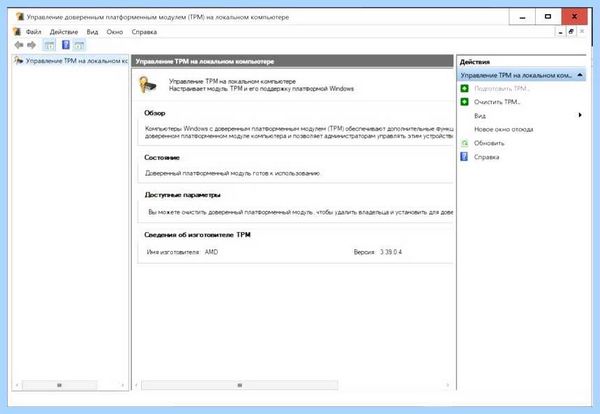This screenshot has height=414, width=600.
Task: Click Очистить TPM action
Action: pos(497,102)
